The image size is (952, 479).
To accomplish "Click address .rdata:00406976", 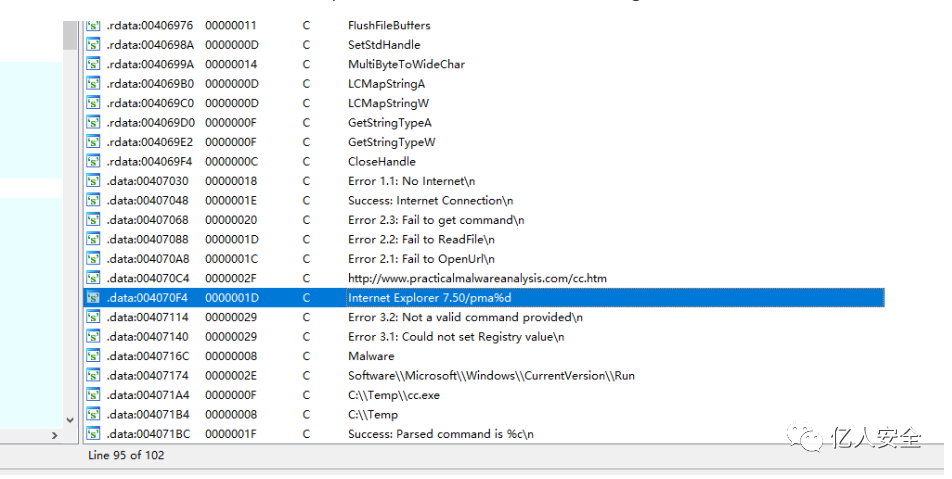I will [x=149, y=25].
